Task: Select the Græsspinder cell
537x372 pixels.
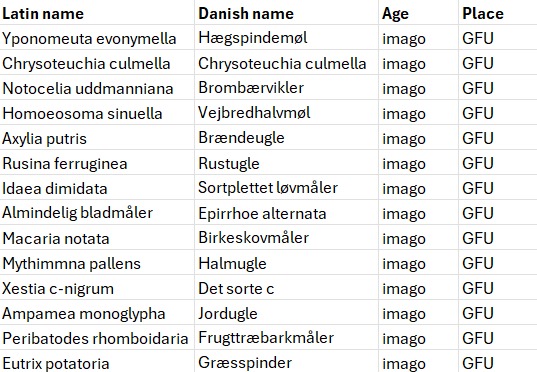Action: [x=286, y=361]
